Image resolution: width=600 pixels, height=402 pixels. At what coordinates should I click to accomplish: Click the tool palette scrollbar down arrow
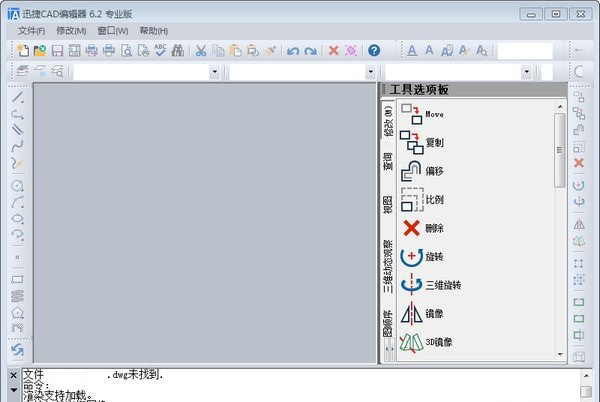click(560, 355)
